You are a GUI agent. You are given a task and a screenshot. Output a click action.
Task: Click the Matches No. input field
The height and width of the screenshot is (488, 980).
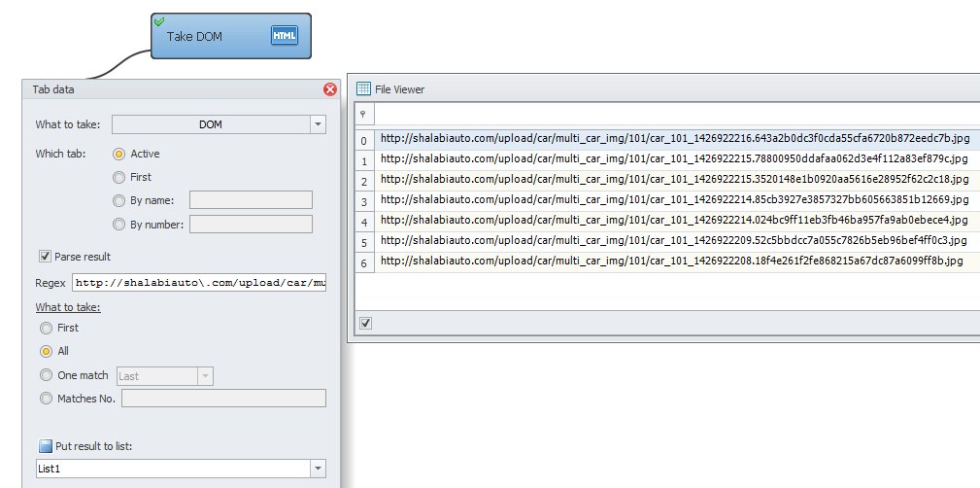(223, 398)
